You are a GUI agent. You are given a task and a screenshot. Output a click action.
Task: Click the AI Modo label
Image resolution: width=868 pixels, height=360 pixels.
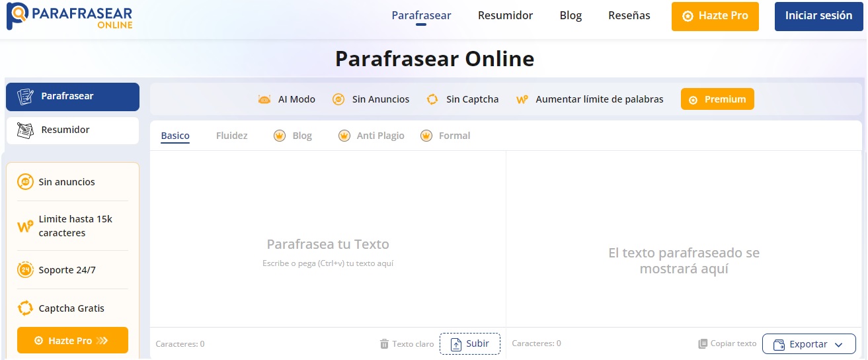pyautogui.click(x=297, y=99)
